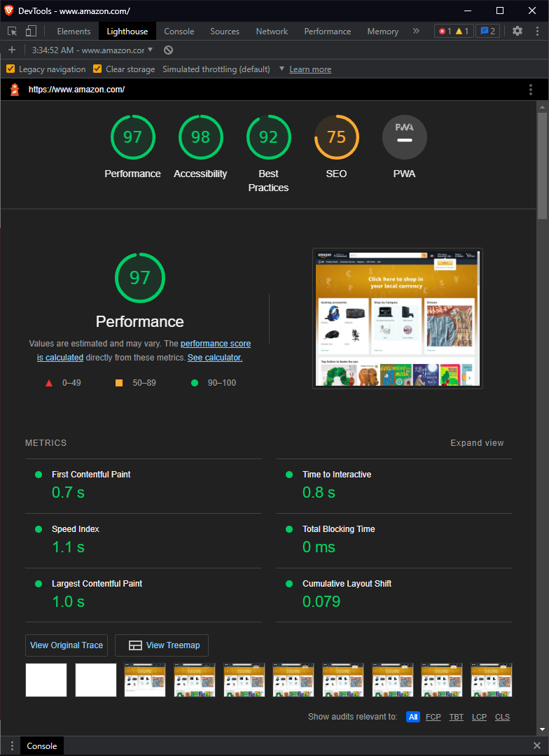Select the first blank filmstrip frame
The image size is (549, 756).
(46, 680)
